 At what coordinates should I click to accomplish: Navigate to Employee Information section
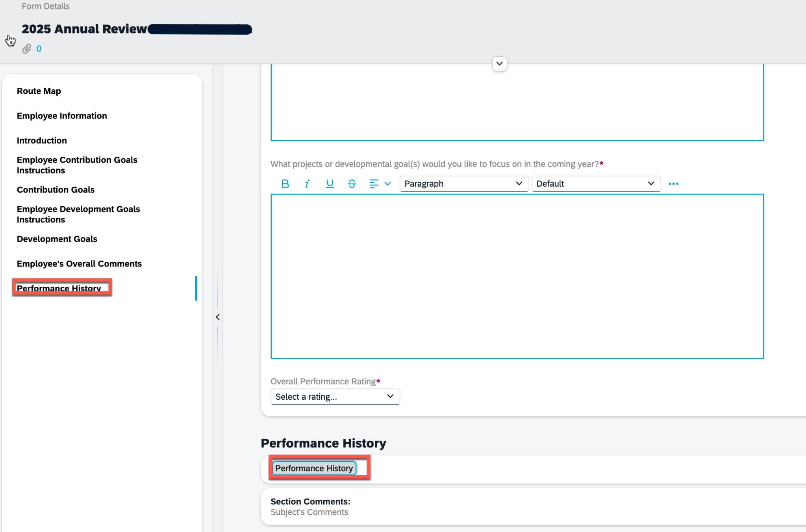click(62, 115)
